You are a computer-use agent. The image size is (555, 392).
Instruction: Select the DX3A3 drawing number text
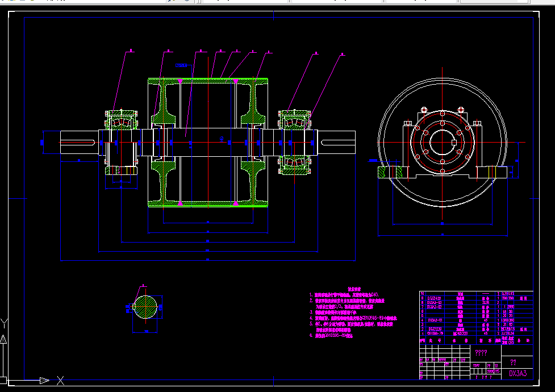click(x=518, y=373)
